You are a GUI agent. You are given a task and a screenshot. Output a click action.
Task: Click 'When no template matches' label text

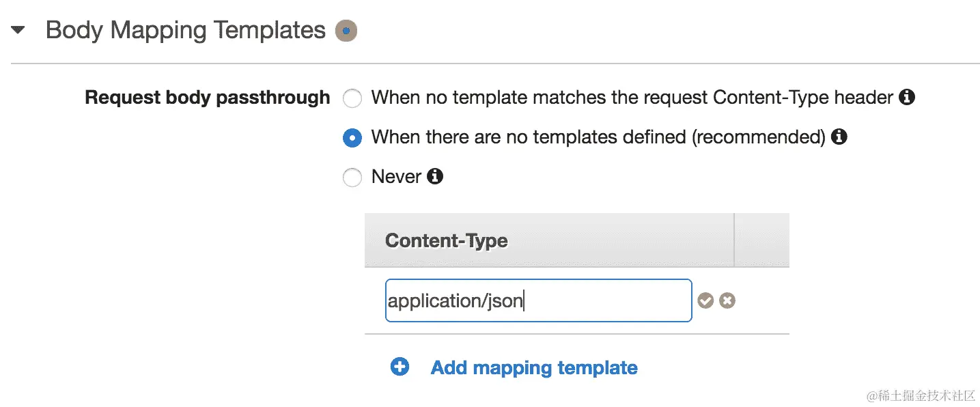pos(632,98)
